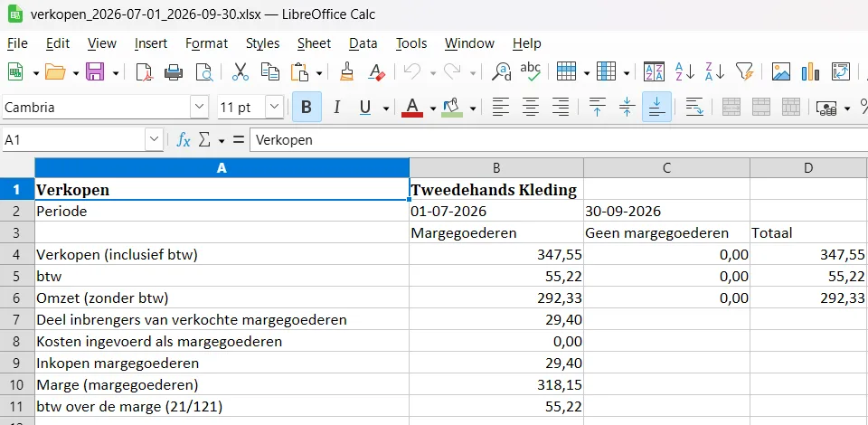Open the Paste options dropdown arrow
Image resolution: width=868 pixels, height=425 pixels.
[319, 73]
